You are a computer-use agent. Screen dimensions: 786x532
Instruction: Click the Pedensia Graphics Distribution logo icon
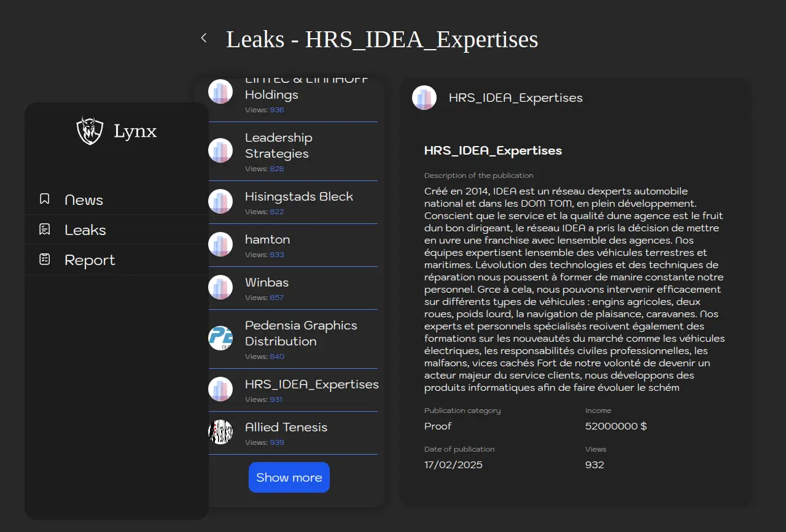[x=220, y=338]
